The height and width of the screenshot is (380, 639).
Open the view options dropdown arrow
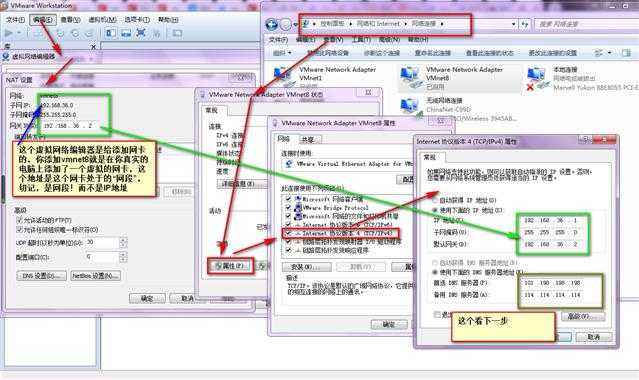tap(610, 53)
